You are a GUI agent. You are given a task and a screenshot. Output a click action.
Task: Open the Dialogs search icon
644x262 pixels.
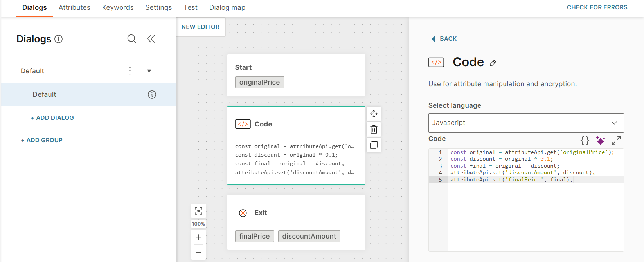(132, 39)
